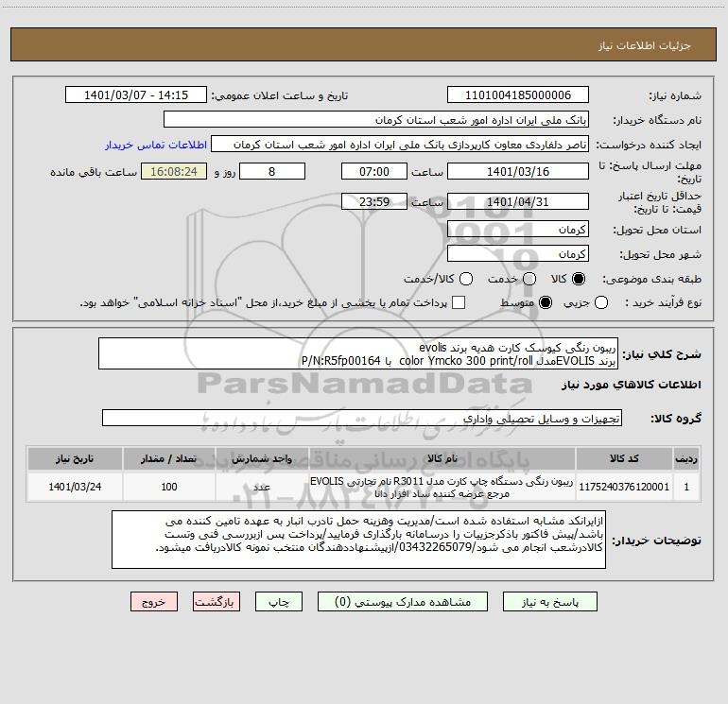The height and width of the screenshot is (704, 728).
Task: Click the اطلاعات کالاهای مورد نیاز heading
Action: 632,385
